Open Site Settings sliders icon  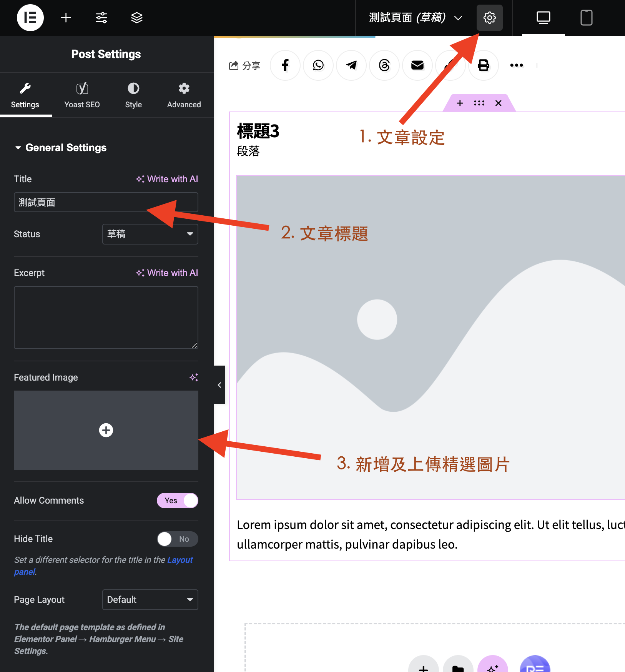101,18
